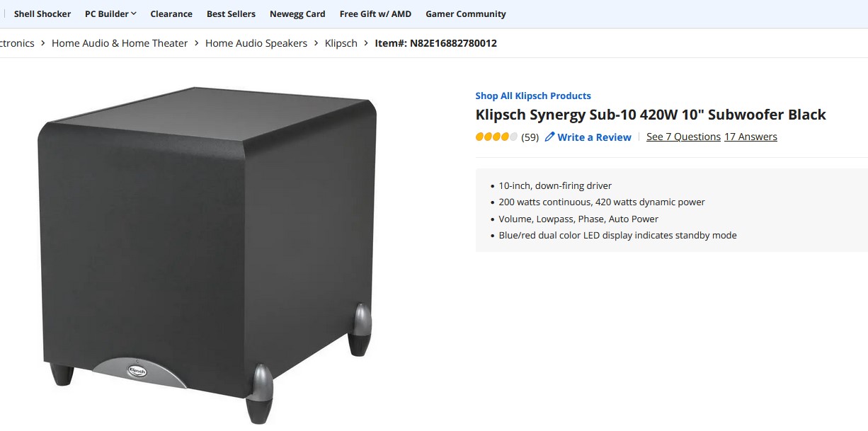
Task: Select Newegg Card in the top navigation
Action: (297, 14)
